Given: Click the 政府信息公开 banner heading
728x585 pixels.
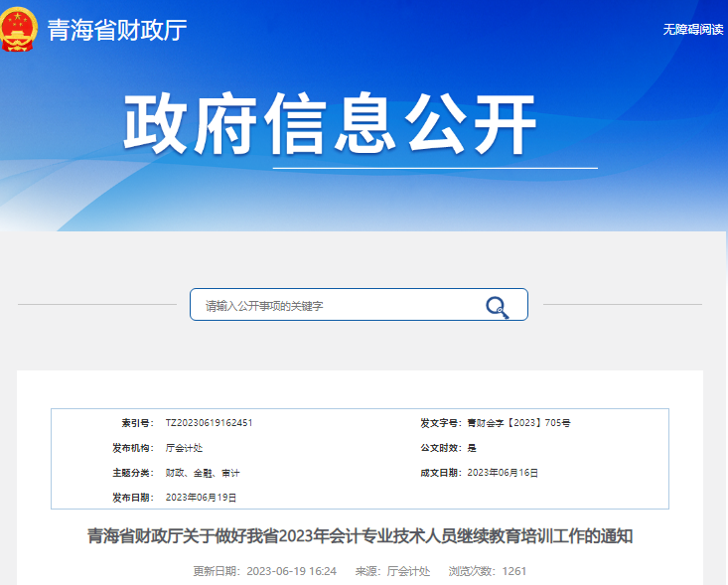Looking at the screenshot, I should [x=330, y=124].
